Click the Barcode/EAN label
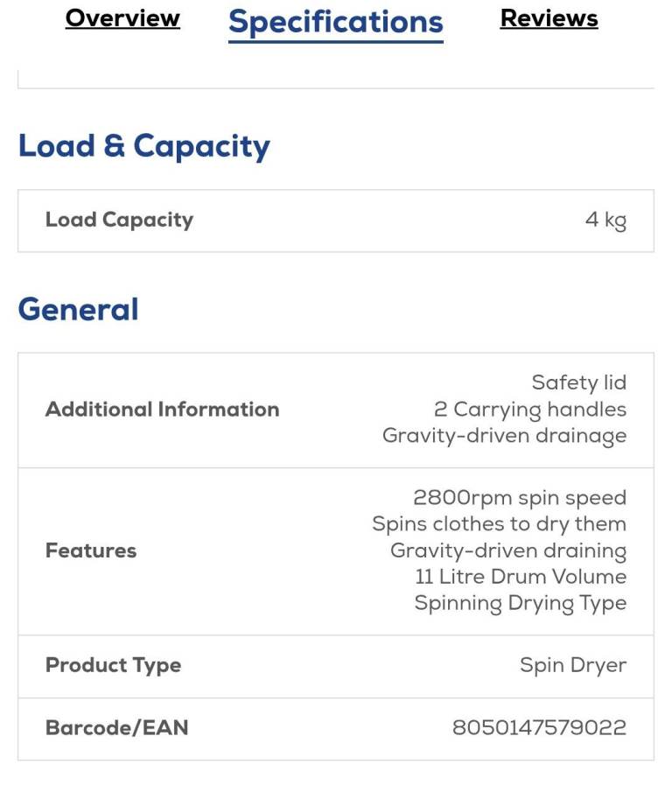The image size is (672, 792). pos(116,728)
